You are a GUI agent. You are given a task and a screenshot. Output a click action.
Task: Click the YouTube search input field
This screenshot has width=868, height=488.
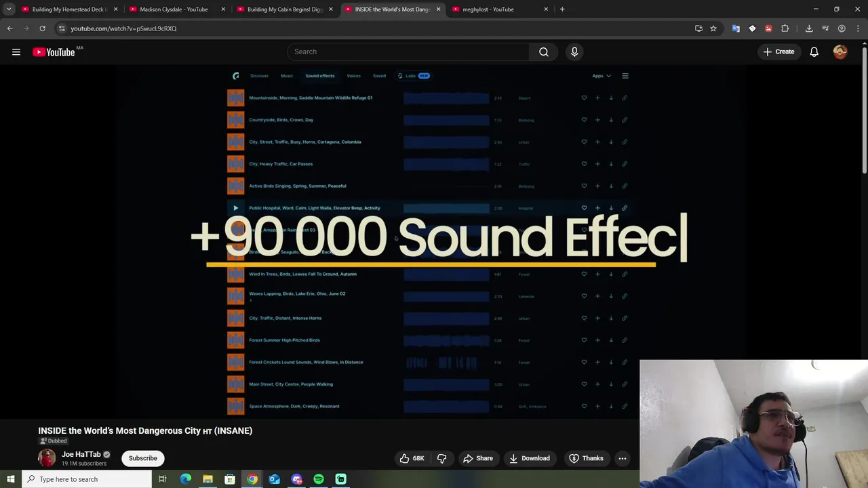[x=408, y=52]
